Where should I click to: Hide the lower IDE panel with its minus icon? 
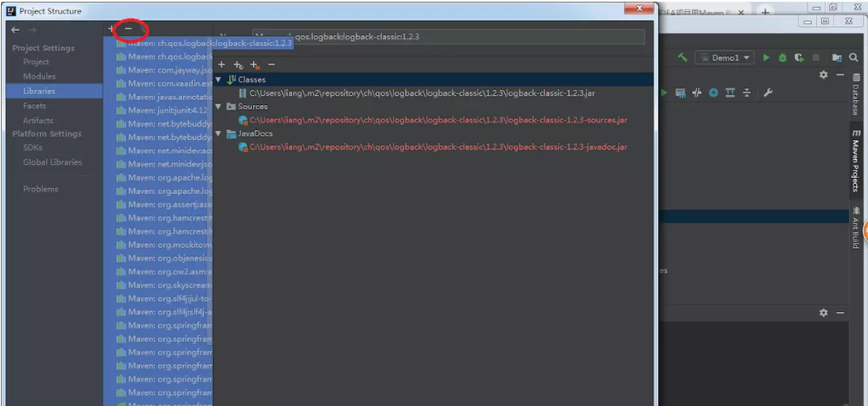pyautogui.click(x=840, y=313)
